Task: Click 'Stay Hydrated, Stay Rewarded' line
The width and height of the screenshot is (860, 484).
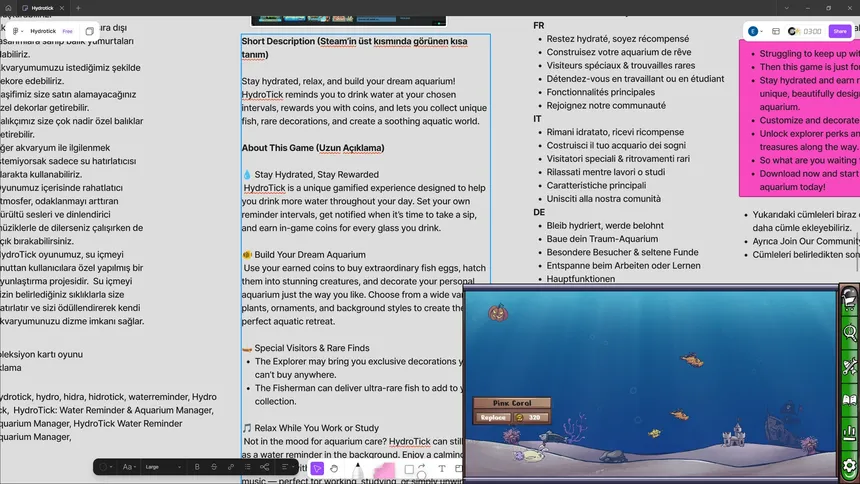Action: click(x=316, y=175)
